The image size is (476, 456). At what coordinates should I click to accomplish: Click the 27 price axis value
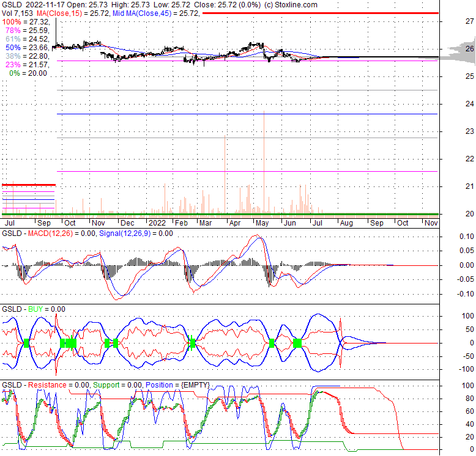click(470, 21)
